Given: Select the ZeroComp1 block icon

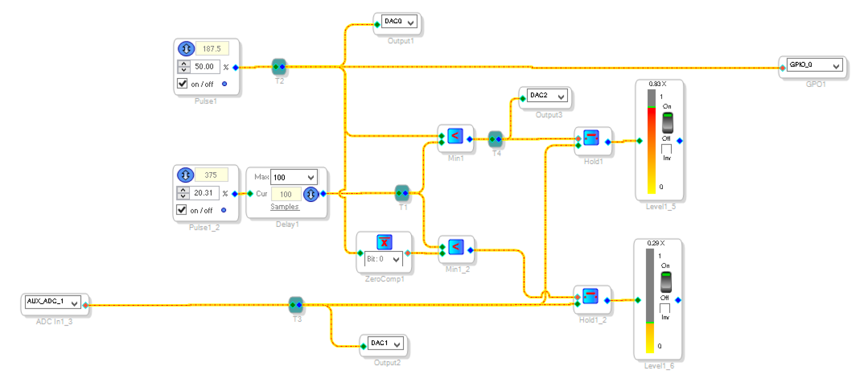Looking at the screenshot, I should [384, 242].
